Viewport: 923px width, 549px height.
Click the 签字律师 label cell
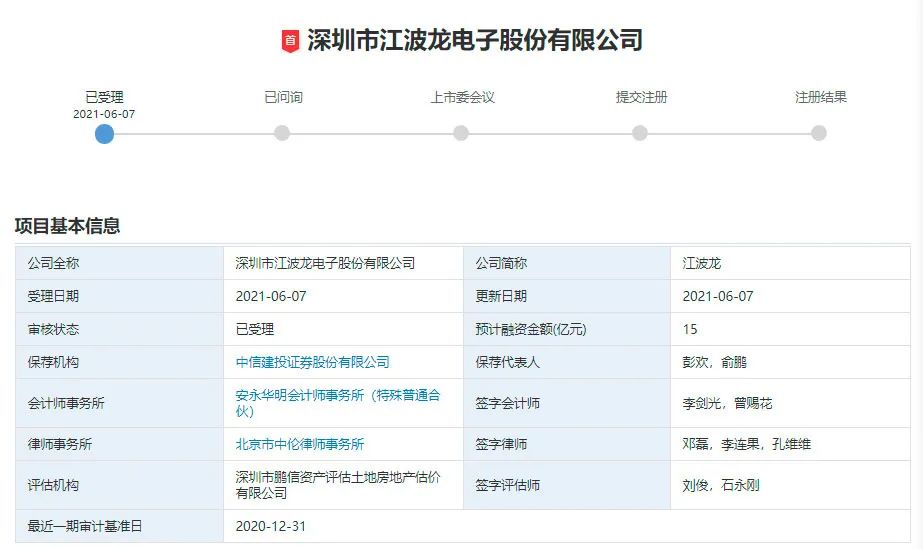coord(567,444)
